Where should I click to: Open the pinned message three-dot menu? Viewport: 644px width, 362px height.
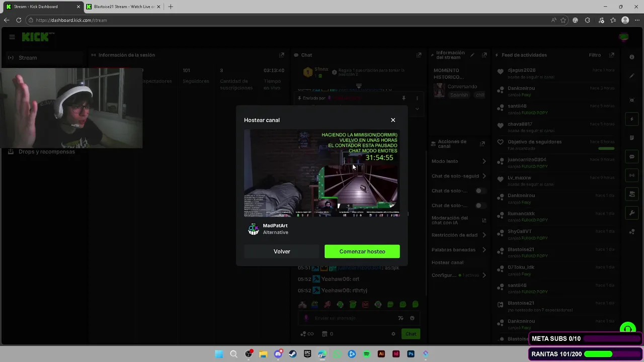point(417,98)
